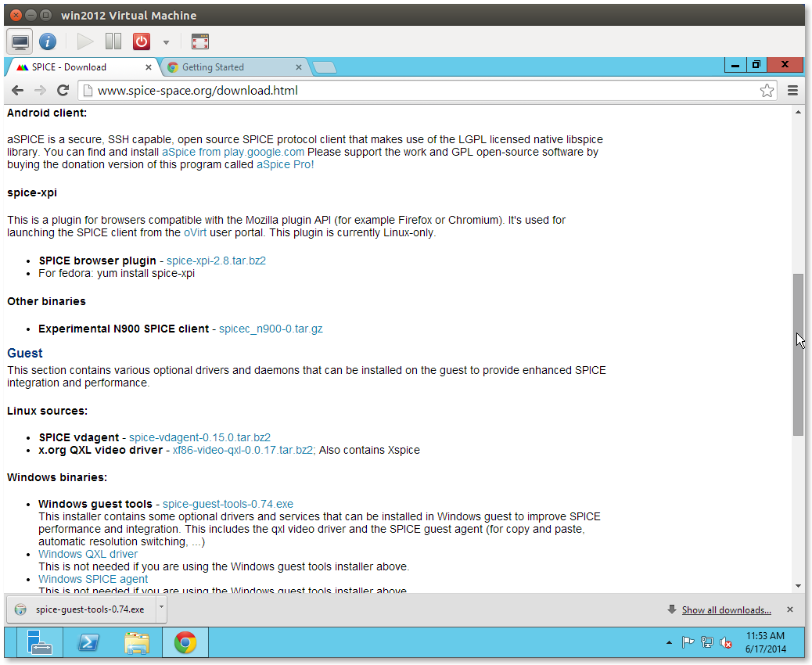The width and height of the screenshot is (812, 665).
Task: Reload the current page
Action: [x=63, y=91]
